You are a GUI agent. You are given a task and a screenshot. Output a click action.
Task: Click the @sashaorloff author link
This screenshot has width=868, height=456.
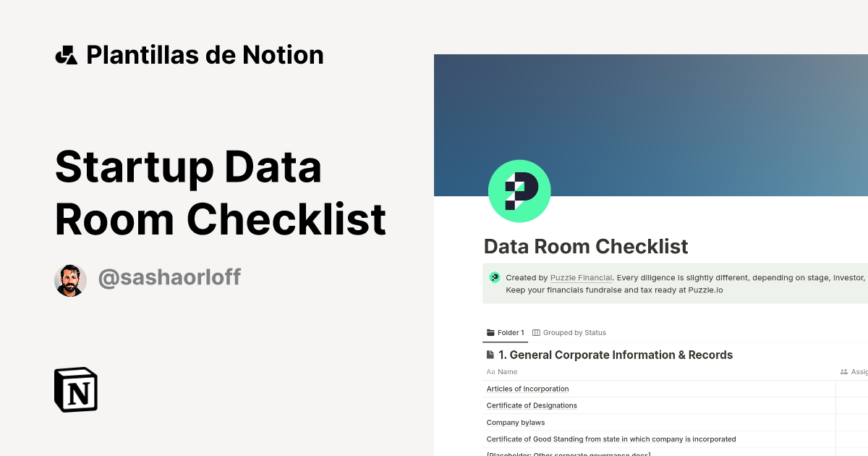[170, 276]
